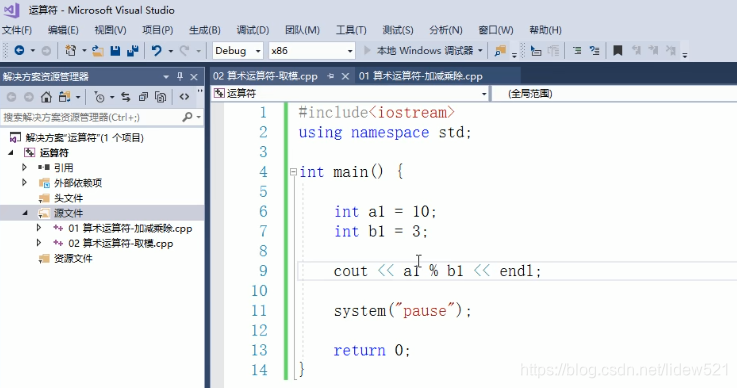The height and width of the screenshot is (388, 737).
Task: Expand the 引用 node
Action: pos(24,167)
